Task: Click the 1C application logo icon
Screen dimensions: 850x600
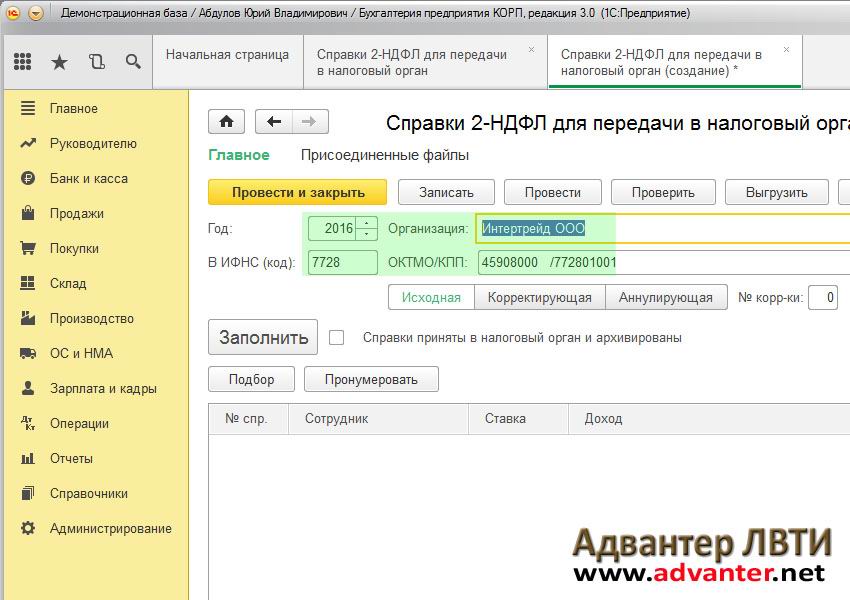Action: coord(12,12)
